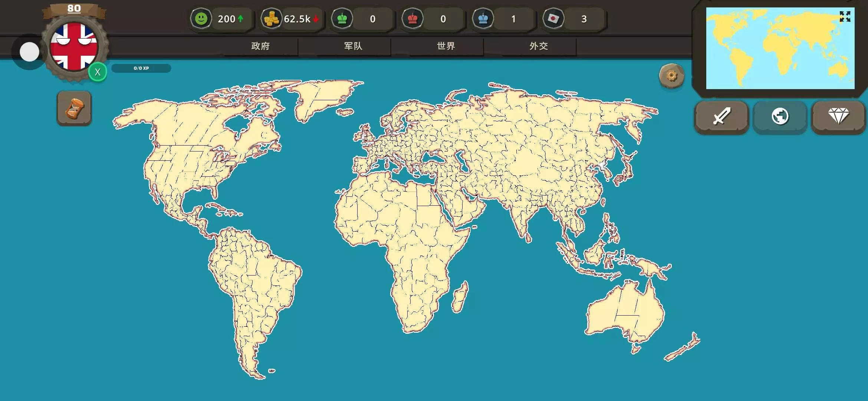Open the 军队 army tab

[353, 46]
